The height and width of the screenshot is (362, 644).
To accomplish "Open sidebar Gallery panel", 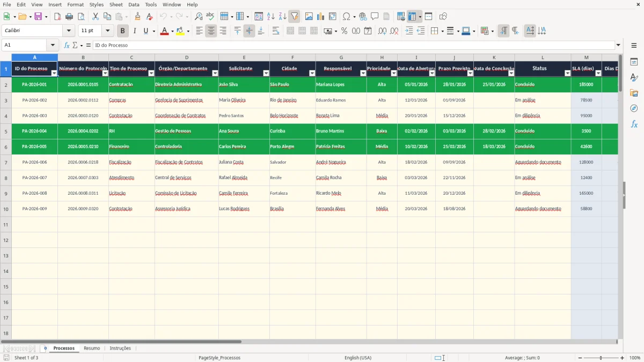I will pos(634,93).
